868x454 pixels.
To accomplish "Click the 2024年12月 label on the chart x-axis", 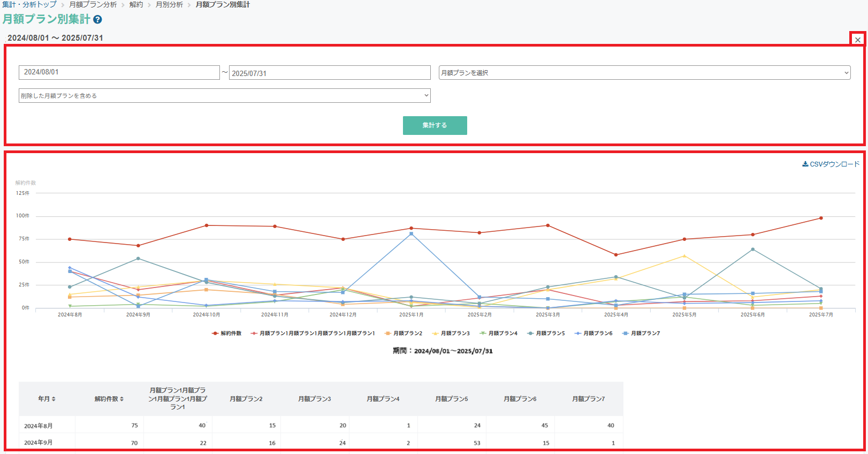I will (x=343, y=315).
